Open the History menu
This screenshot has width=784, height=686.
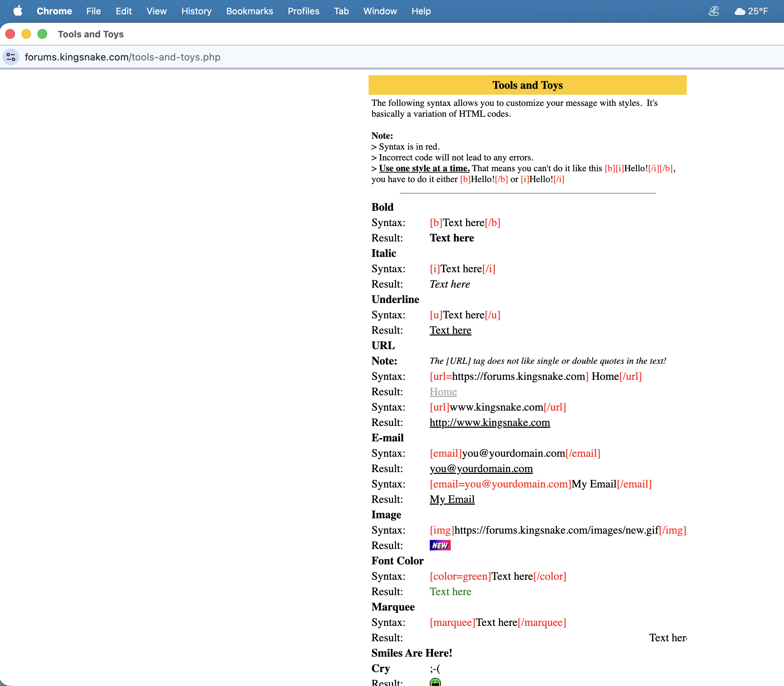pyautogui.click(x=196, y=11)
